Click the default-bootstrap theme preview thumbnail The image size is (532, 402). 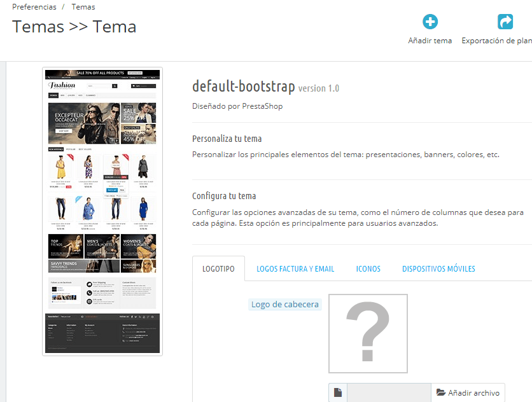pyautogui.click(x=102, y=211)
